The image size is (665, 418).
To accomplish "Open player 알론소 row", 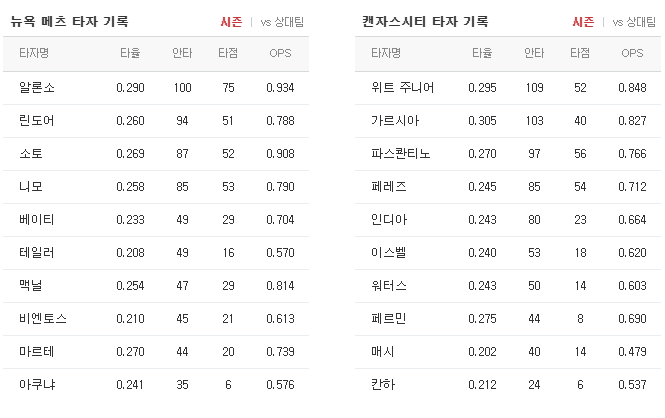I will tap(156, 88).
